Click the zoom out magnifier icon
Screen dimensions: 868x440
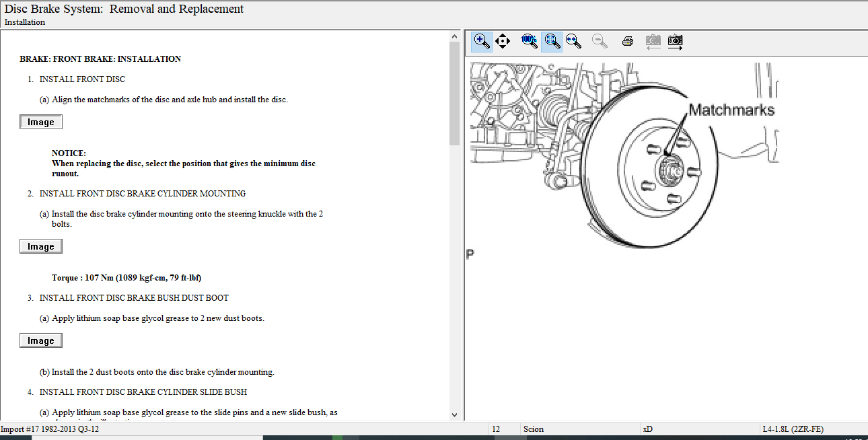click(x=600, y=41)
